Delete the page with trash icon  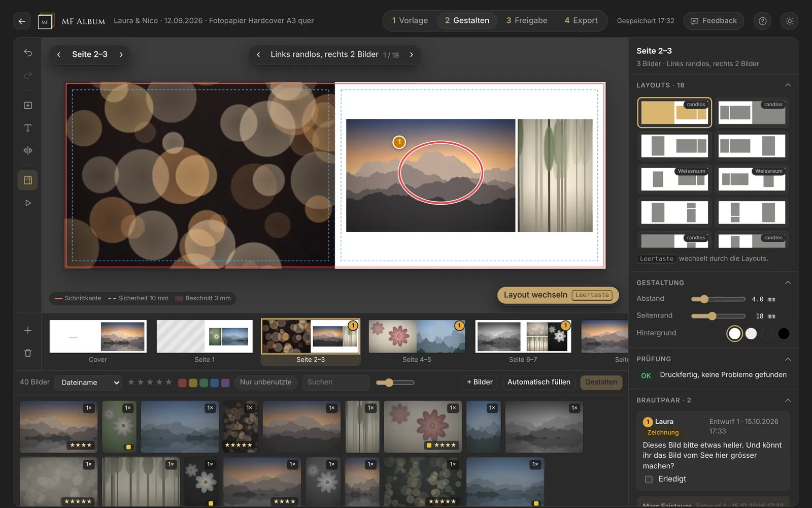pyautogui.click(x=28, y=353)
